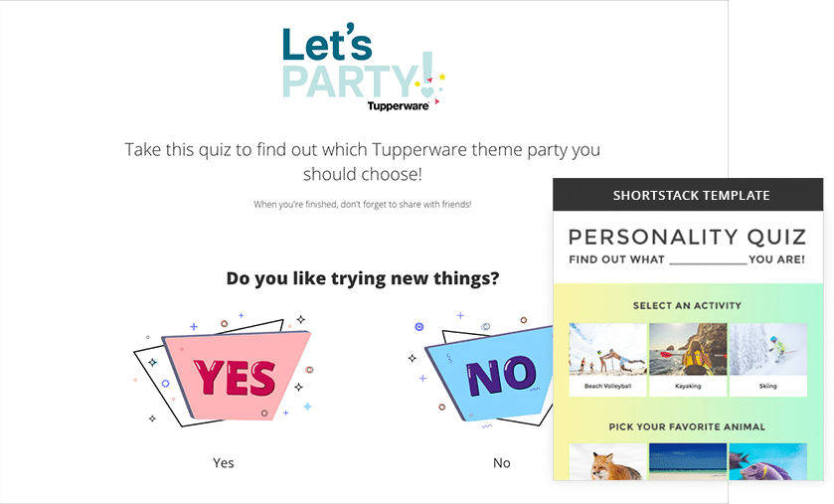Choose the Kayaking activity photo
This screenshot has width=834, height=504.
(688, 349)
